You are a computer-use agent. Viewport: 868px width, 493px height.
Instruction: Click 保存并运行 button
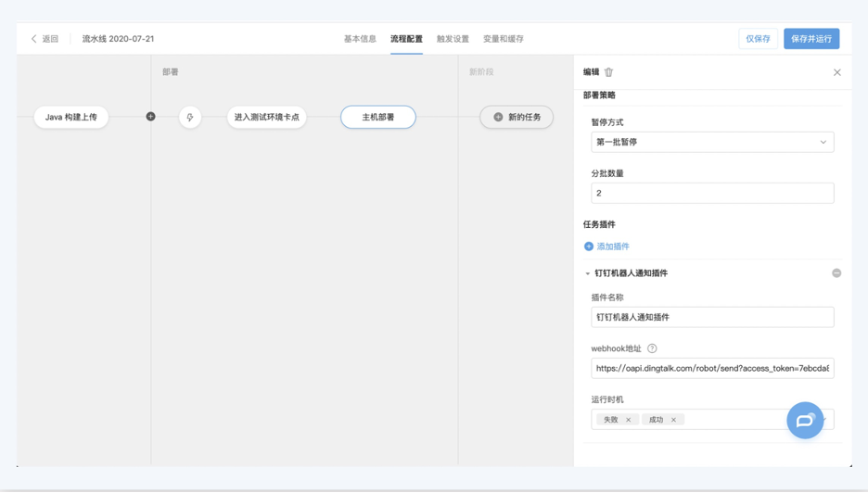click(811, 39)
